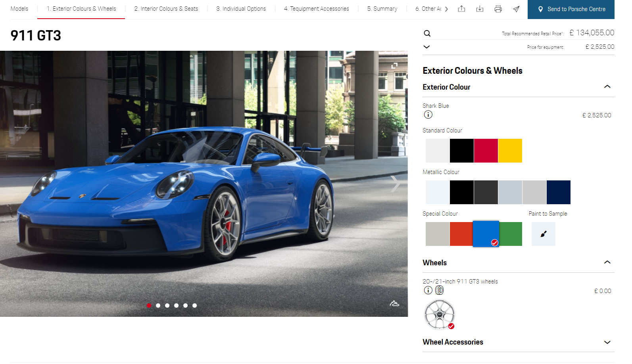
Task: Select light blue-silver metallic swatch
Action: click(510, 192)
